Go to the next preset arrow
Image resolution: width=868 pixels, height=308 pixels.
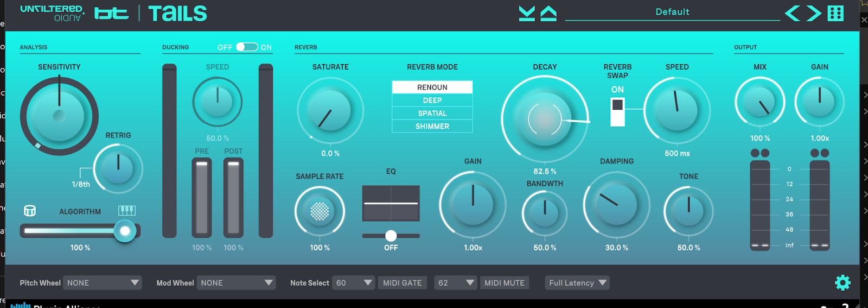point(814,13)
